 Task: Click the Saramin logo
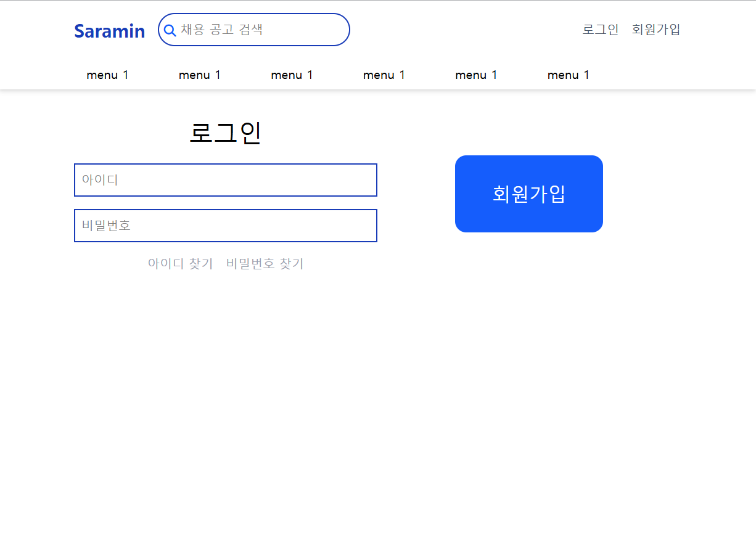pos(110,31)
